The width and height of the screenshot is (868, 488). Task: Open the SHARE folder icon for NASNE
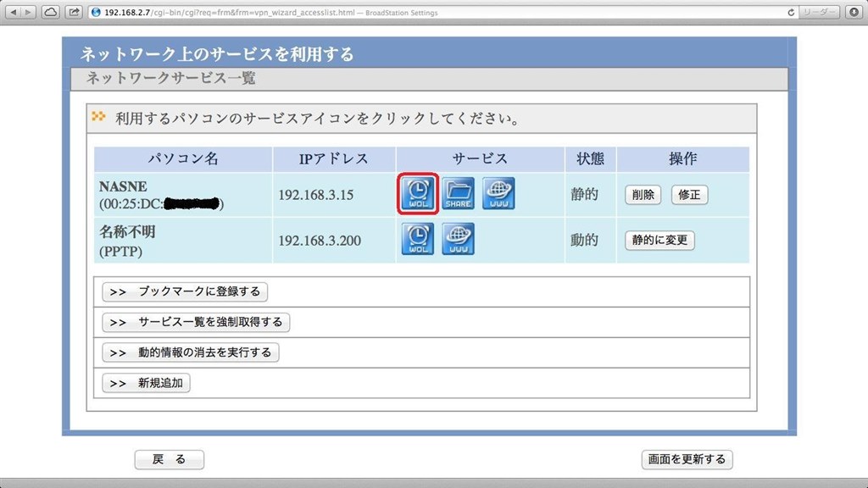459,194
